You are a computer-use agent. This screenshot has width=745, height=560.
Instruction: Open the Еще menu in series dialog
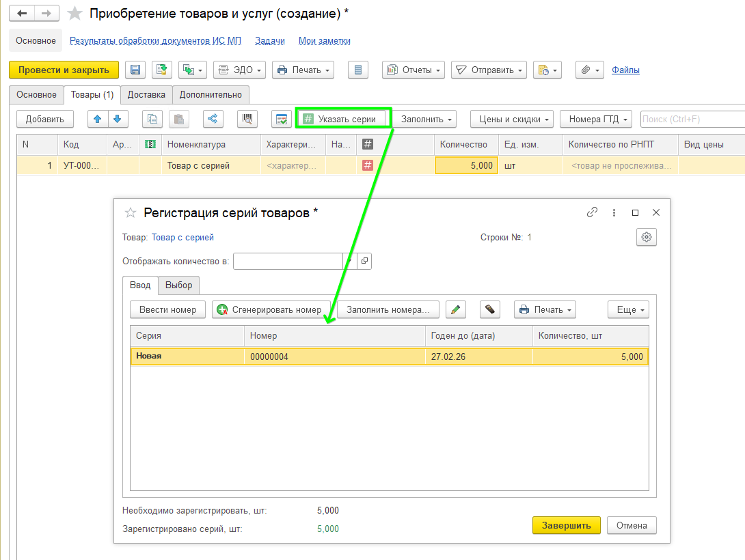[628, 309]
